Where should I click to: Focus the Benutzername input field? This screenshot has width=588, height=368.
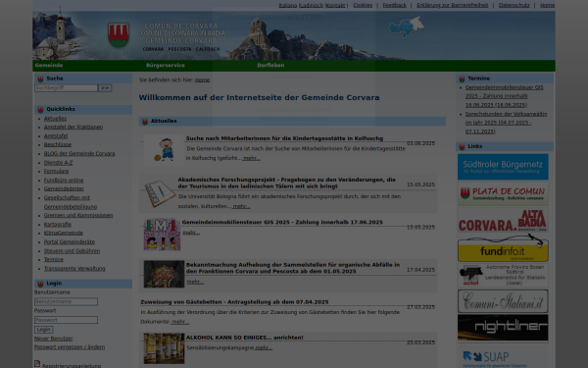click(x=66, y=301)
